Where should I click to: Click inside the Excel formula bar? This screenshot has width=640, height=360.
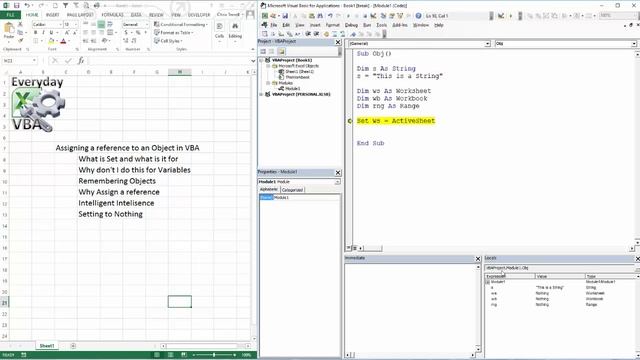click(x=169, y=61)
